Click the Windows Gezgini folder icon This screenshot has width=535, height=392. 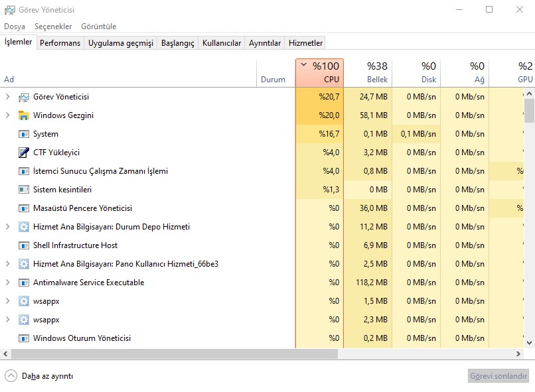click(x=23, y=115)
